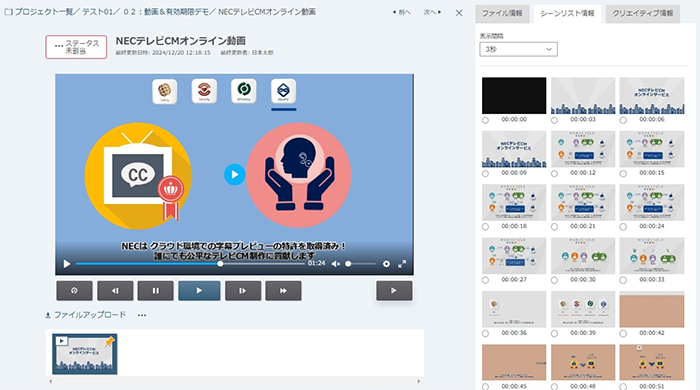Screen dimensions: 700x390
Task: Select the Efficiency icon in the video frame
Action: point(244,91)
